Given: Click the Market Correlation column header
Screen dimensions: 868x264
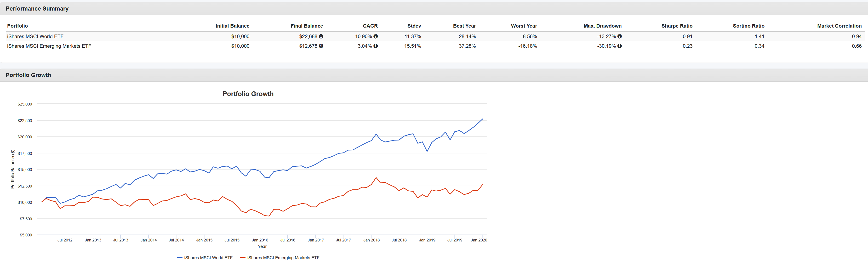Looking at the screenshot, I should pos(839,26).
